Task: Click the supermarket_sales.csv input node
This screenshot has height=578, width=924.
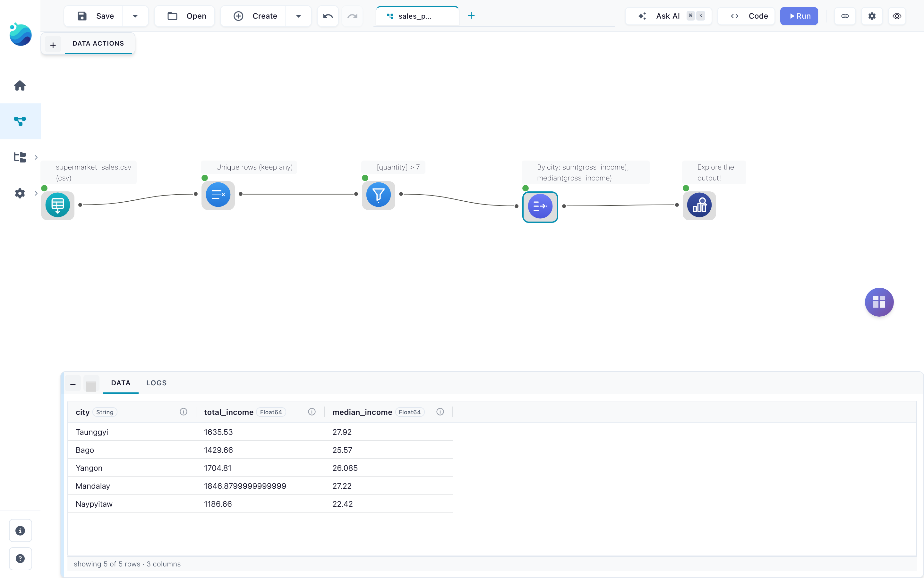Action: pyautogui.click(x=58, y=205)
